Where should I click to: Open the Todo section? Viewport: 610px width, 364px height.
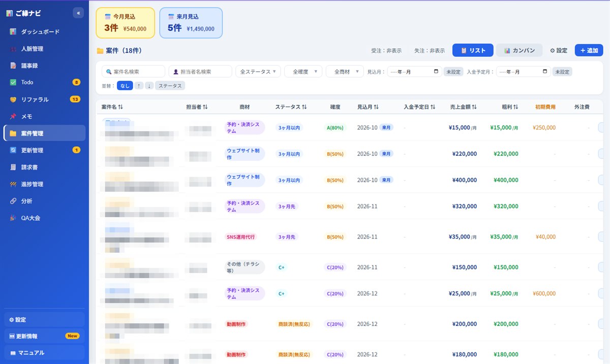click(x=44, y=82)
